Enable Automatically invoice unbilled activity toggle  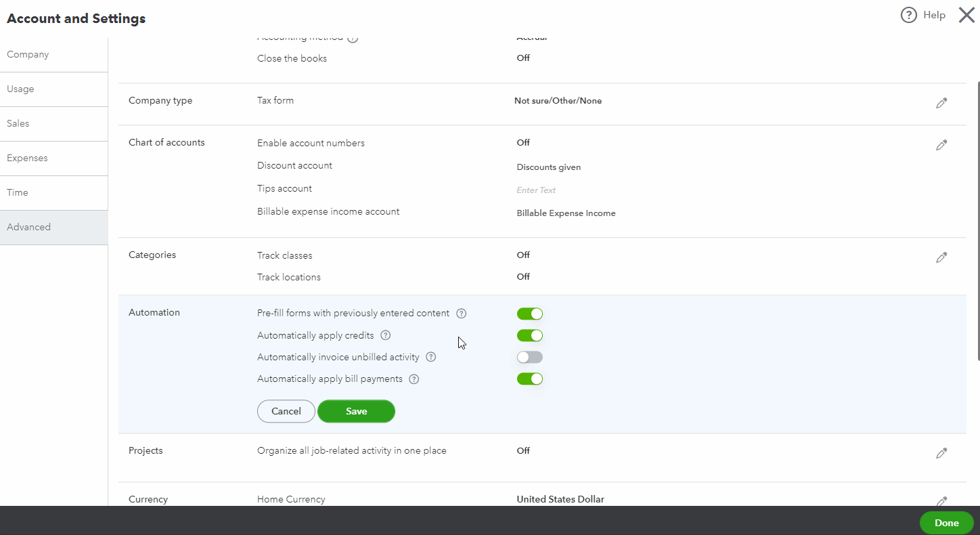tap(529, 357)
